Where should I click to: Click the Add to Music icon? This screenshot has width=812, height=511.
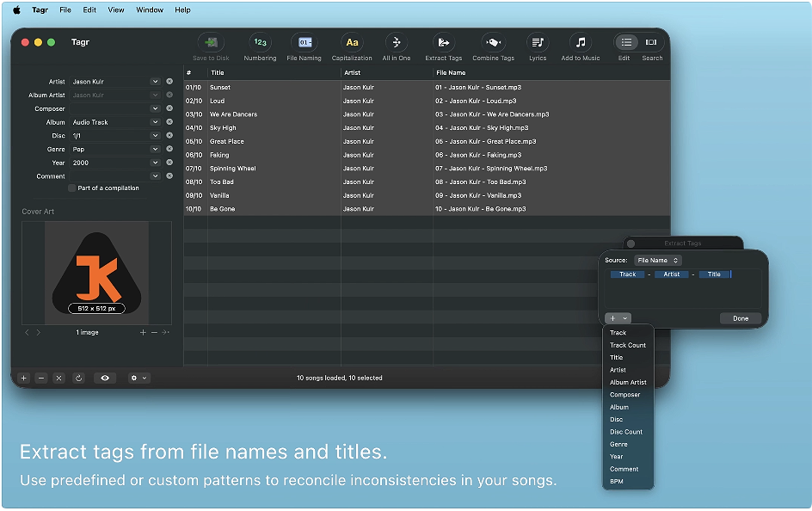581,42
